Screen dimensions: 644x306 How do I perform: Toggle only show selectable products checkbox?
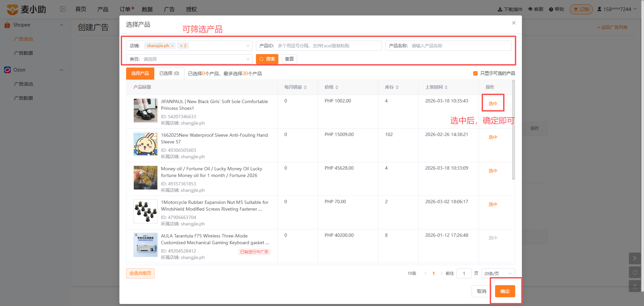pos(475,73)
